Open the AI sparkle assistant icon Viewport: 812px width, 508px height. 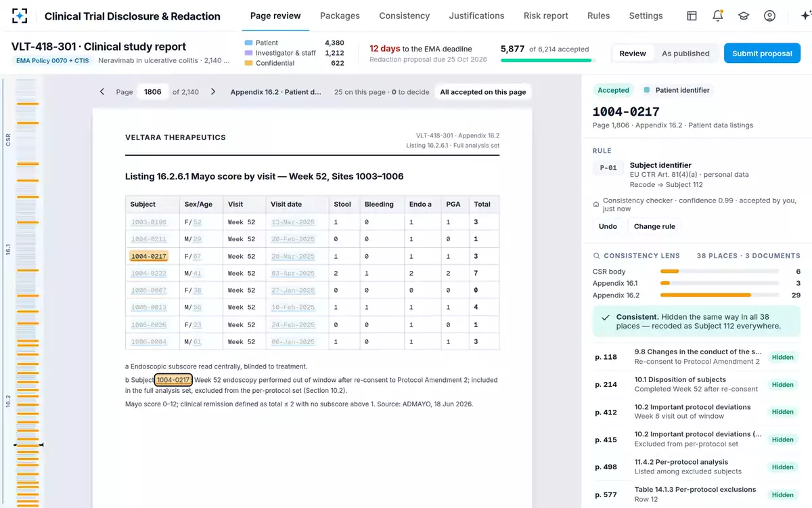[805, 16]
